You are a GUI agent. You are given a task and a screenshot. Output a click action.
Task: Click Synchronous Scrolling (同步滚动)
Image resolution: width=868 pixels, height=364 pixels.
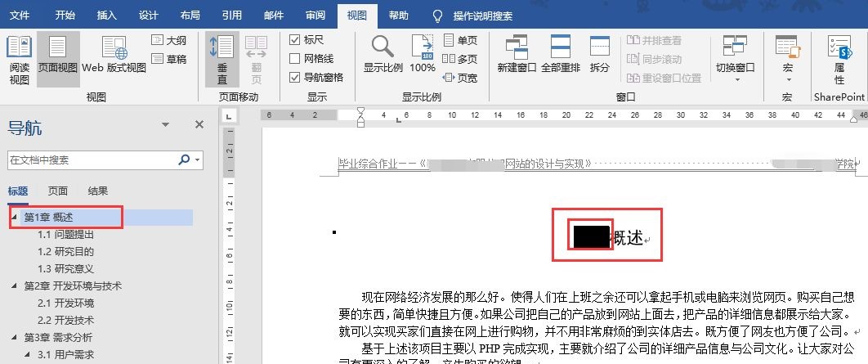click(655, 59)
